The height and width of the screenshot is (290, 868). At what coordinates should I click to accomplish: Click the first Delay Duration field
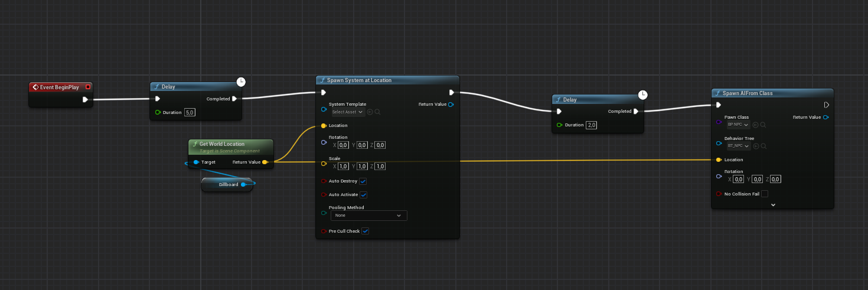(x=190, y=112)
